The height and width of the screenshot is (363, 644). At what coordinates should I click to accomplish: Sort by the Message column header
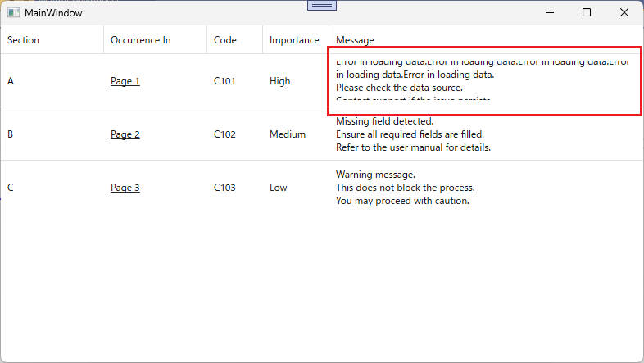click(486, 40)
